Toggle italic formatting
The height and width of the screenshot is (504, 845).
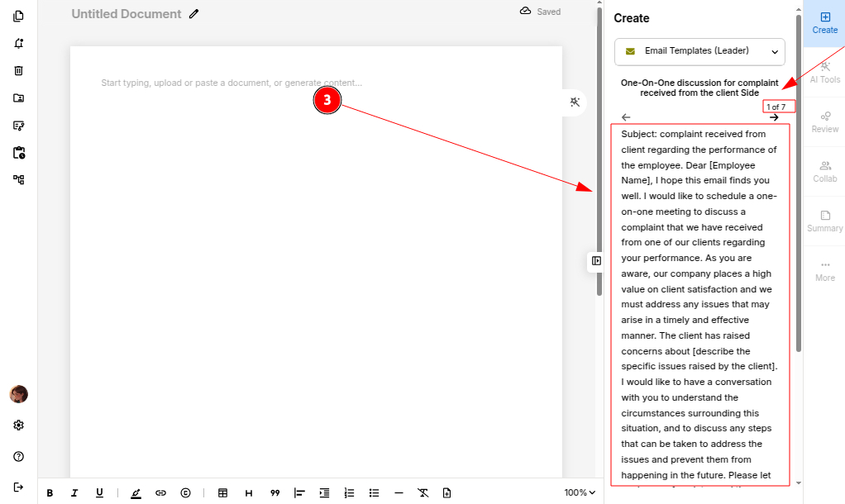point(74,492)
